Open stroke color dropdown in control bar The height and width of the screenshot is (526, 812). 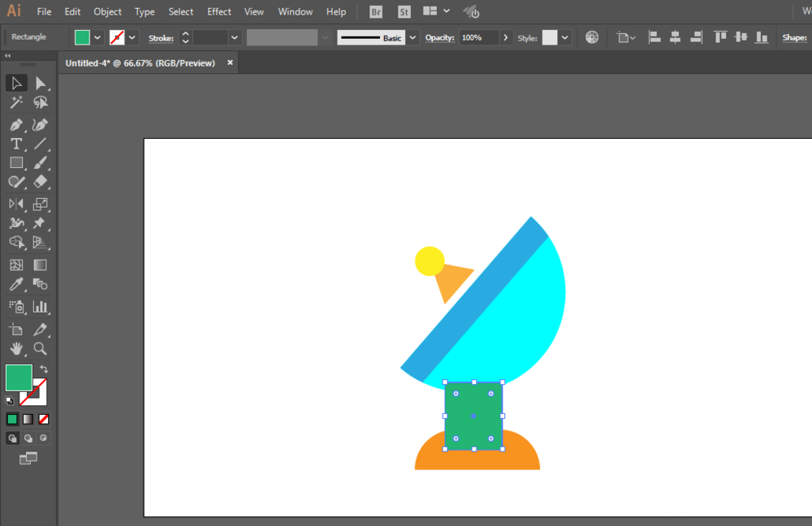132,38
